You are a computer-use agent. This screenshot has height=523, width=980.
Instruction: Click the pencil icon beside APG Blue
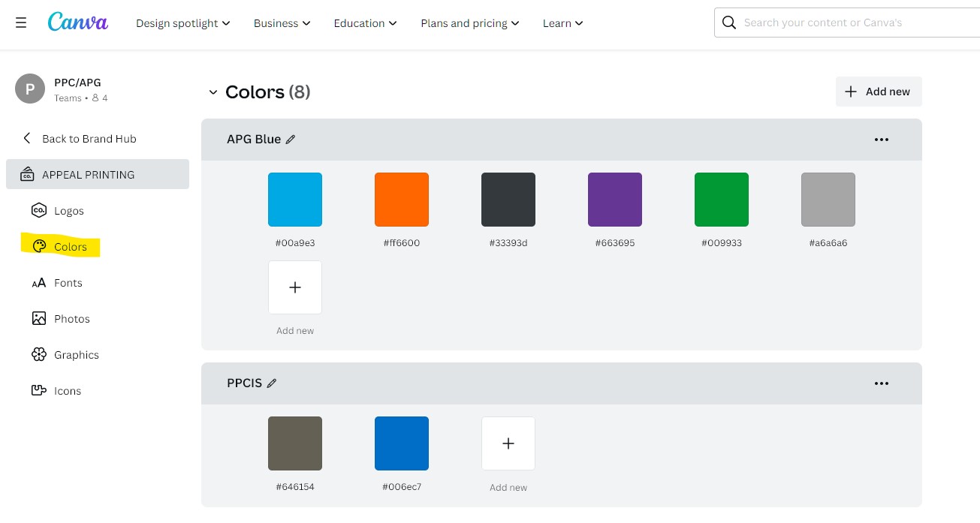pyautogui.click(x=291, y=140)
